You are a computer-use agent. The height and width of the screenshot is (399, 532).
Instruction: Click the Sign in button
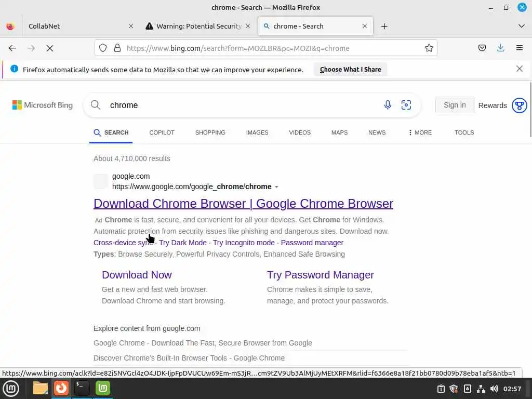point(455,105)
